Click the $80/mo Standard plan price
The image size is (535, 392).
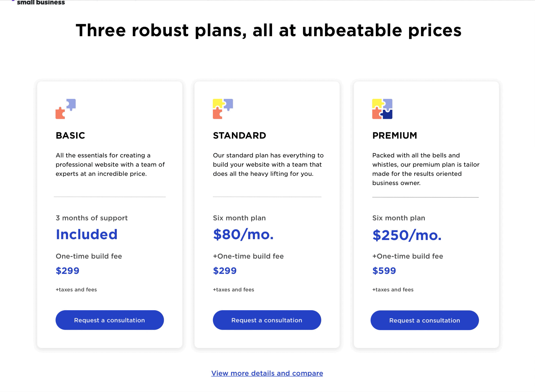pos(244,235)
